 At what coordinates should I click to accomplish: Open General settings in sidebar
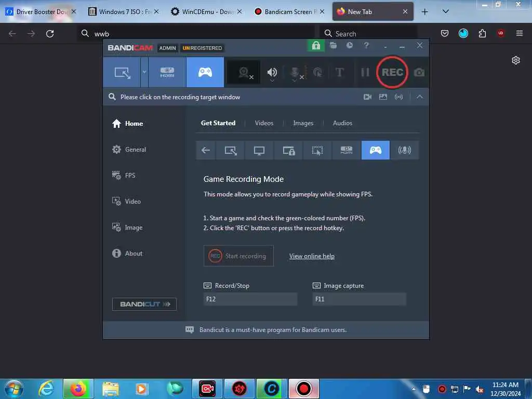pos(129,149)
